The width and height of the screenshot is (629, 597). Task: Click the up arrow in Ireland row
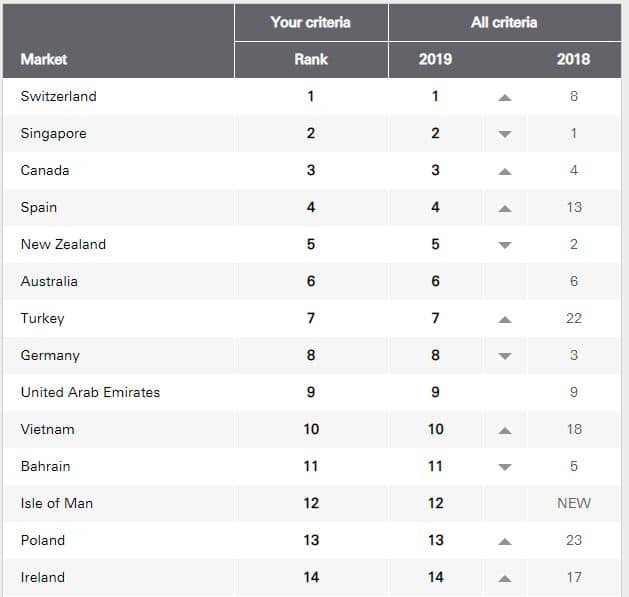(x=505, y=579)
